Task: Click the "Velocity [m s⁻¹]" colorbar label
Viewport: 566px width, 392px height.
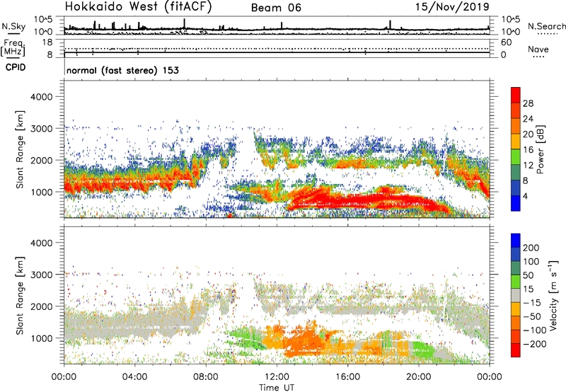Action: coord(554,295)
